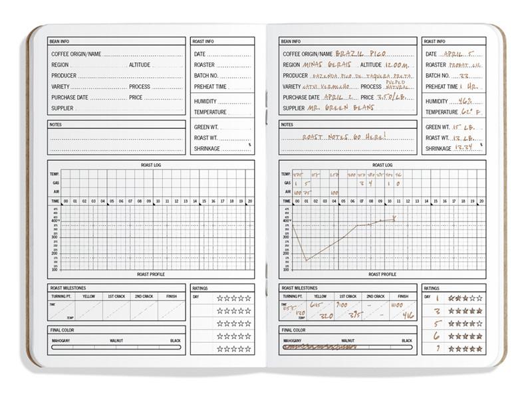Click fifth star in bottom rating row, left page
532x394 pixels.
click(x=248, y=349)
